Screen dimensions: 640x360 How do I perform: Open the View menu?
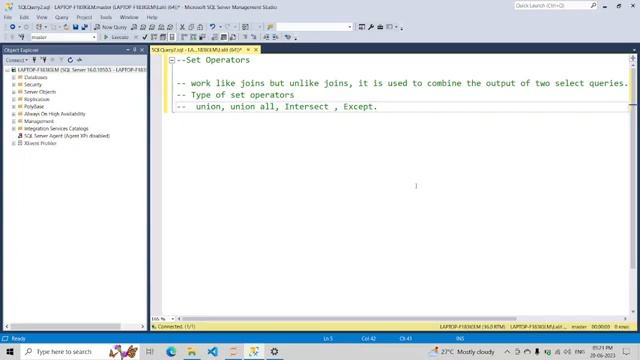[42, 17]
